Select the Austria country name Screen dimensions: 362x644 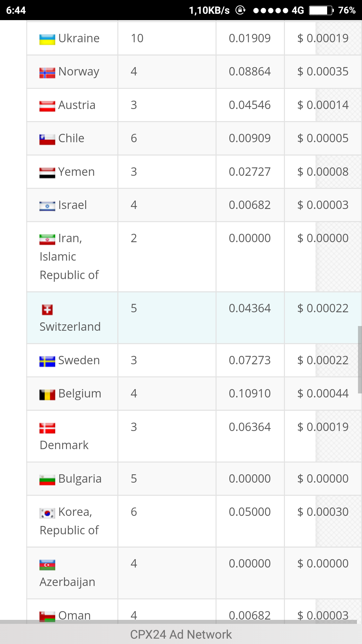pos(77,105)
